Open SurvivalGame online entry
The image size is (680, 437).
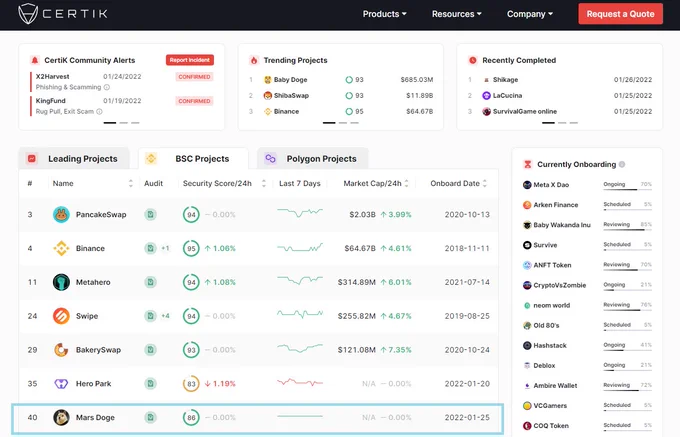click(x=525, y=111)
